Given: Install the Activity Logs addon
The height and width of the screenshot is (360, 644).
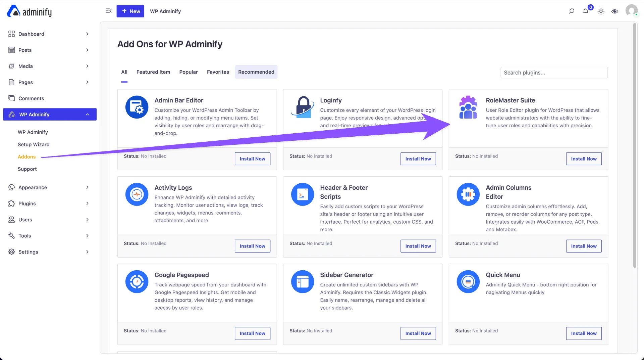Looking at the screenshot, I should tap(252, 246).
